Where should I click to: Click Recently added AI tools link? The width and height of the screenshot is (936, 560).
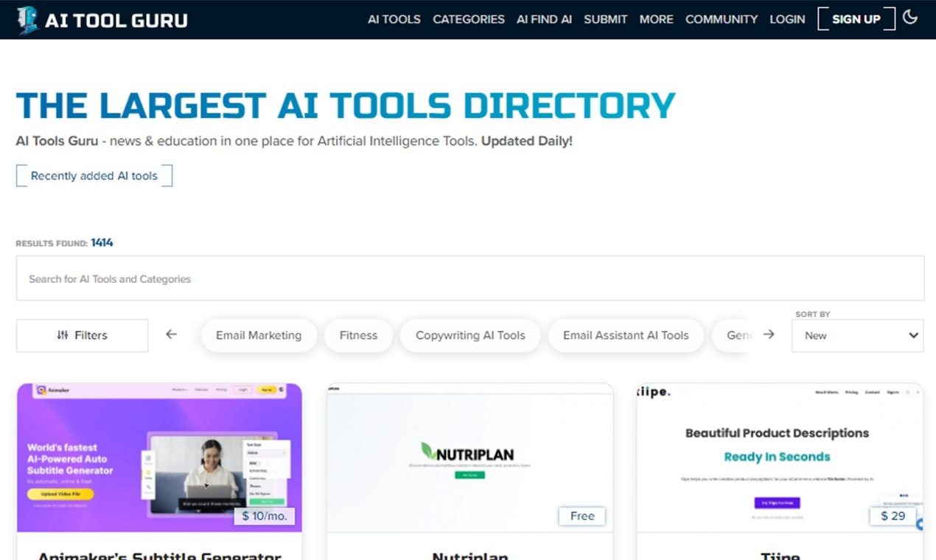point(94,175)
